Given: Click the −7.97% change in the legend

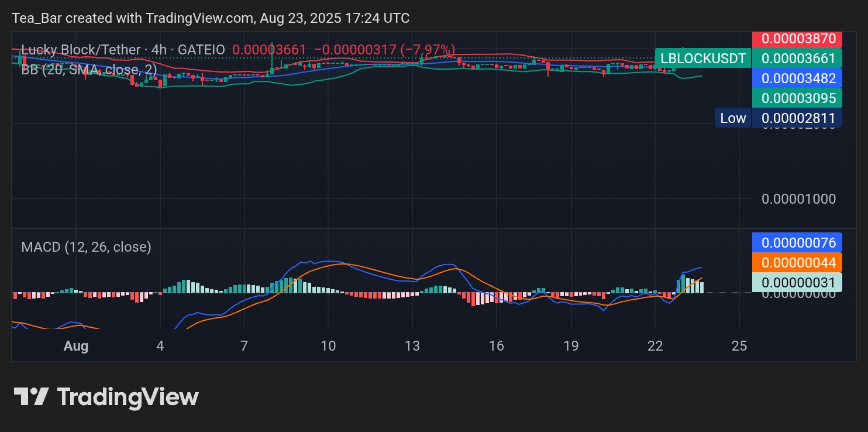Looking at the screenshot, I should pos(429,50).
